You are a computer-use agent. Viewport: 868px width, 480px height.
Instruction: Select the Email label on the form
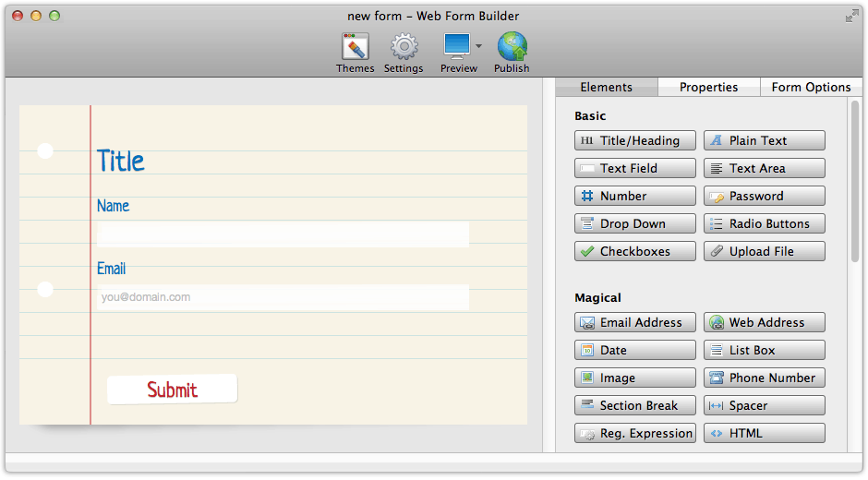tap(111, 269)
